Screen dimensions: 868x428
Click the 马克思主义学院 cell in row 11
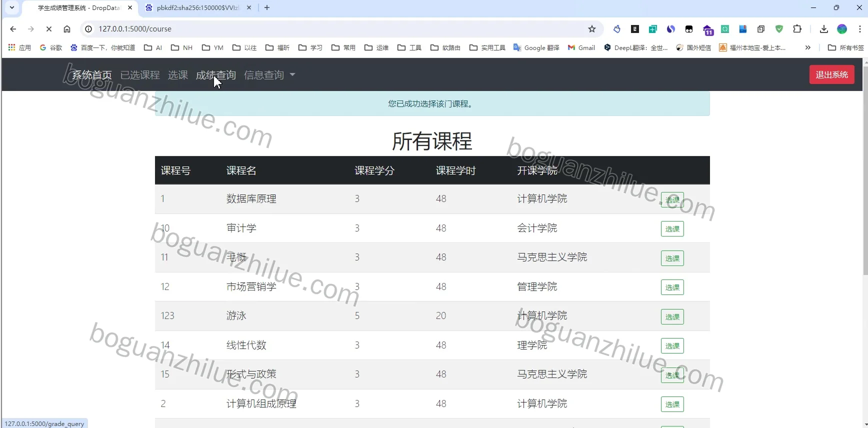click(552, 257)
